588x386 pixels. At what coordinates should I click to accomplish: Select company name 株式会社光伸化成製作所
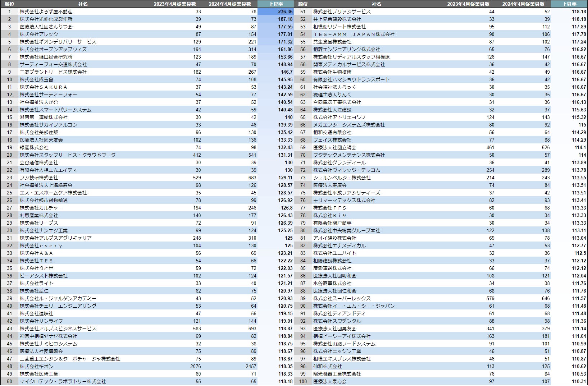46,19
